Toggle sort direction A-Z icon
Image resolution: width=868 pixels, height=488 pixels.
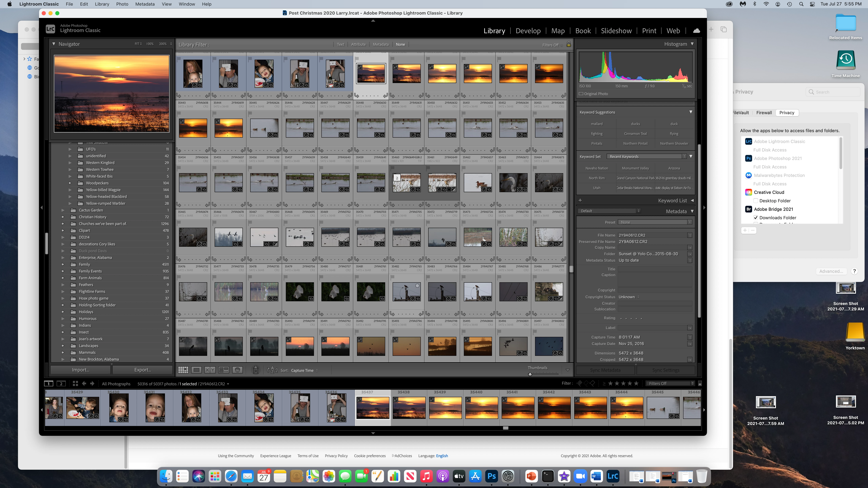[x=272, y=370]
